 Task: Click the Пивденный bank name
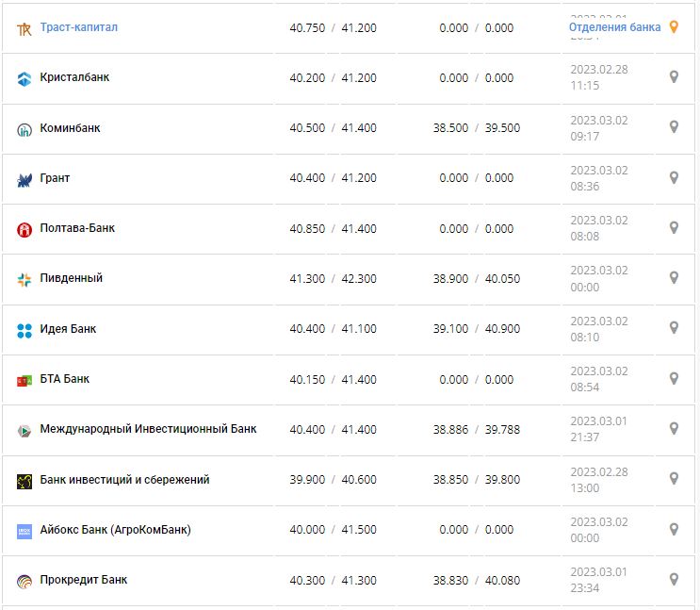(x=71, y=278)
